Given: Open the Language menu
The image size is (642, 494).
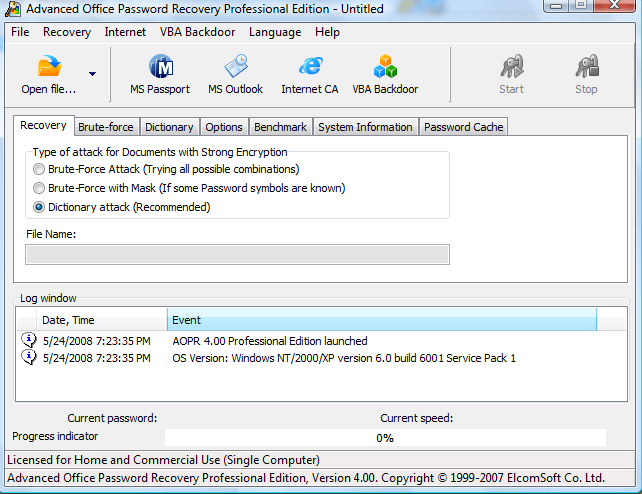Looking at the screenshot, I should coord(275,32).
